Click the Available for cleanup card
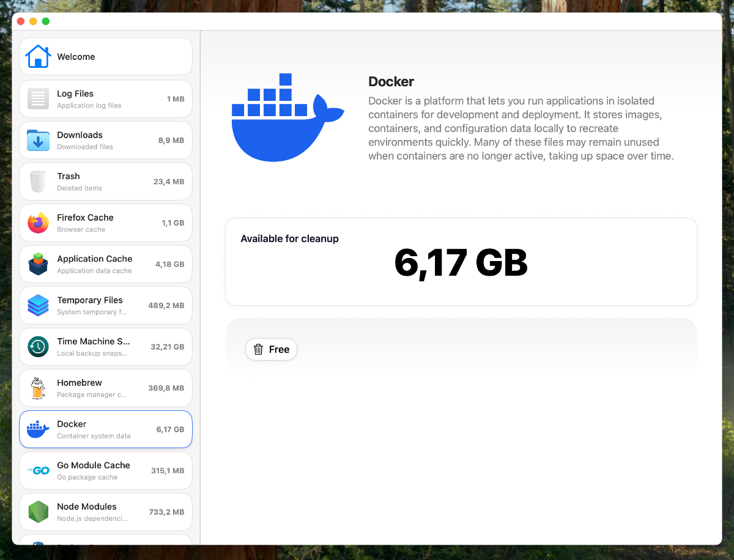Screen dimensions: 734x560 (x=461, y=262)
